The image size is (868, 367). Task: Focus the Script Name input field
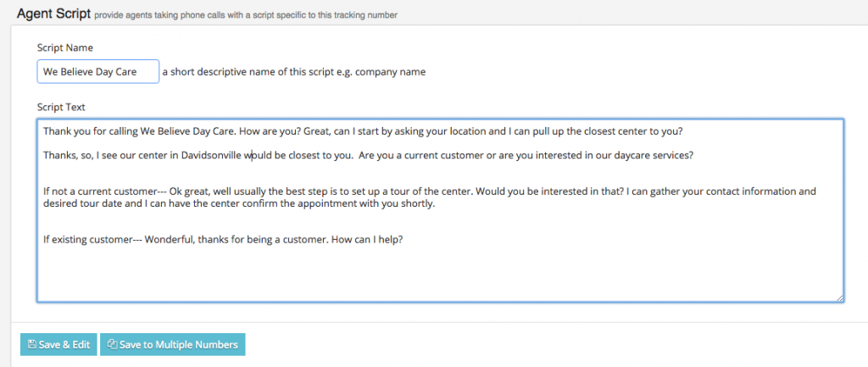click(97, 72)
